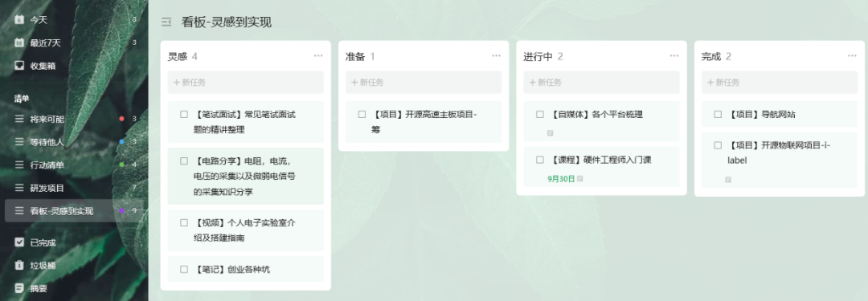This screenshot has width=868, height=301.
Task: Open the Trash bin icon
Action: pyautogui.click(x=19, y=265)
